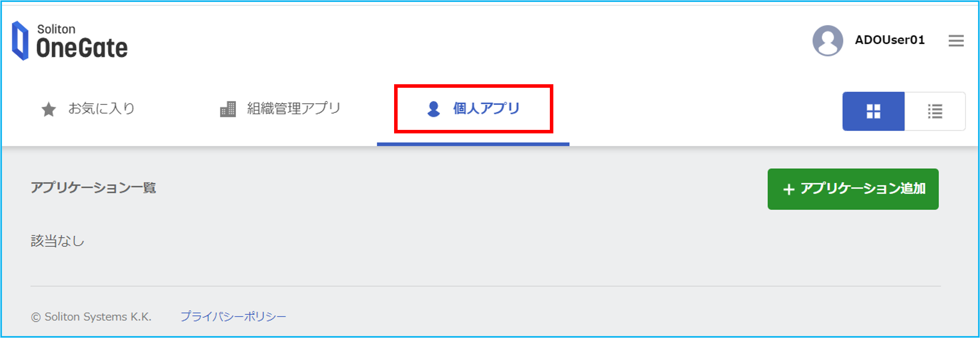980x338 pixels.
Task: Click the person icon for personal apps
Action: tap(434, 109)
